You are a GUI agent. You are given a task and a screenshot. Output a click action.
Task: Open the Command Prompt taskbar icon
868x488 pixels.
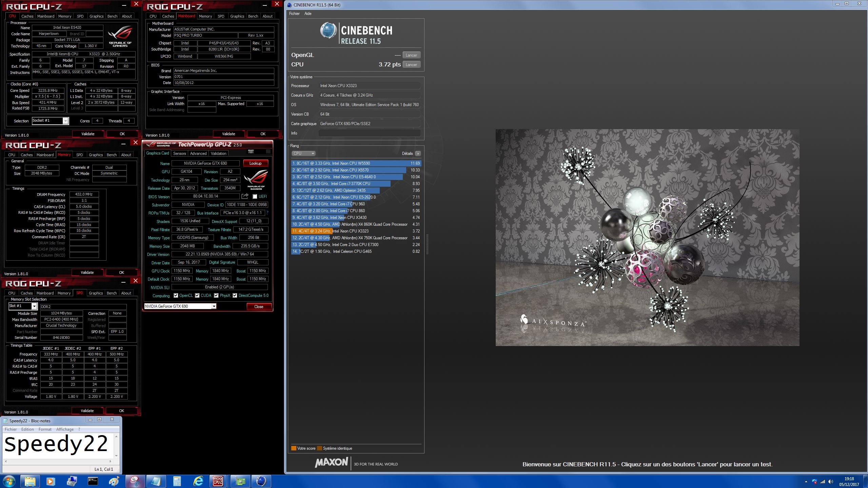pyautogui.click(x=93, y=481)
